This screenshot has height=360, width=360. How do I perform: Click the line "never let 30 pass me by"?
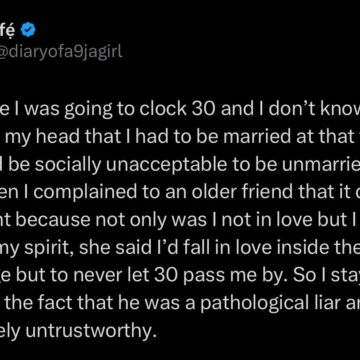[180, 274]
